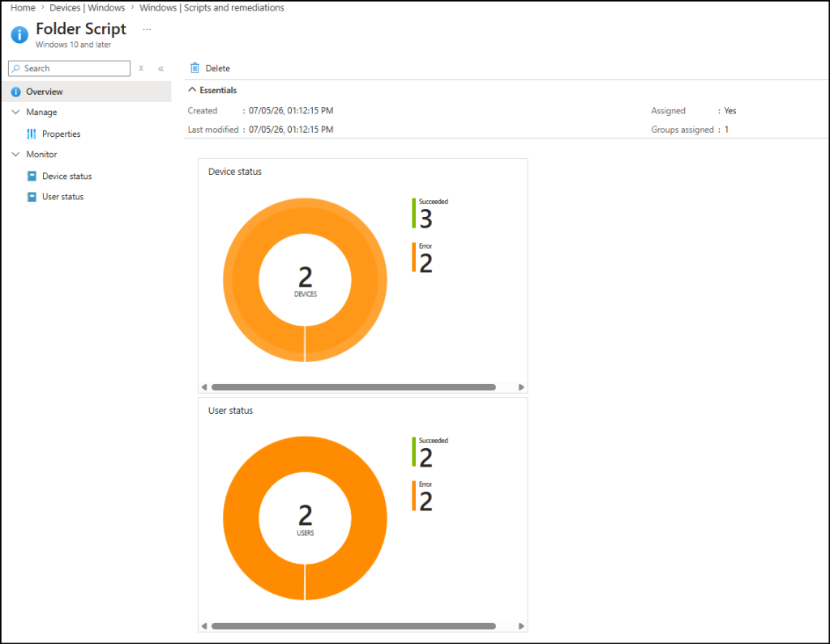Click the search magnifier icon
The image size is (830, 644).
coord(16,68)
